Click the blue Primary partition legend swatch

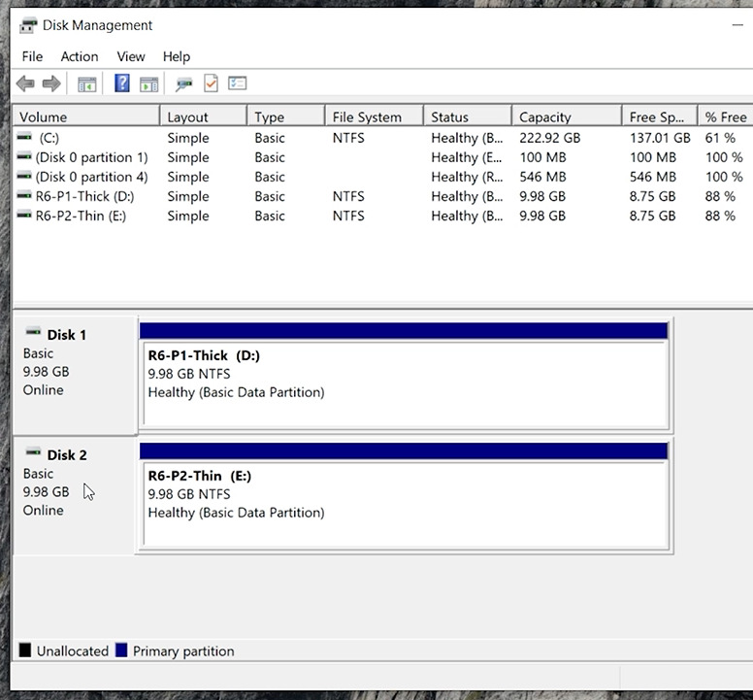click(121, 650)
